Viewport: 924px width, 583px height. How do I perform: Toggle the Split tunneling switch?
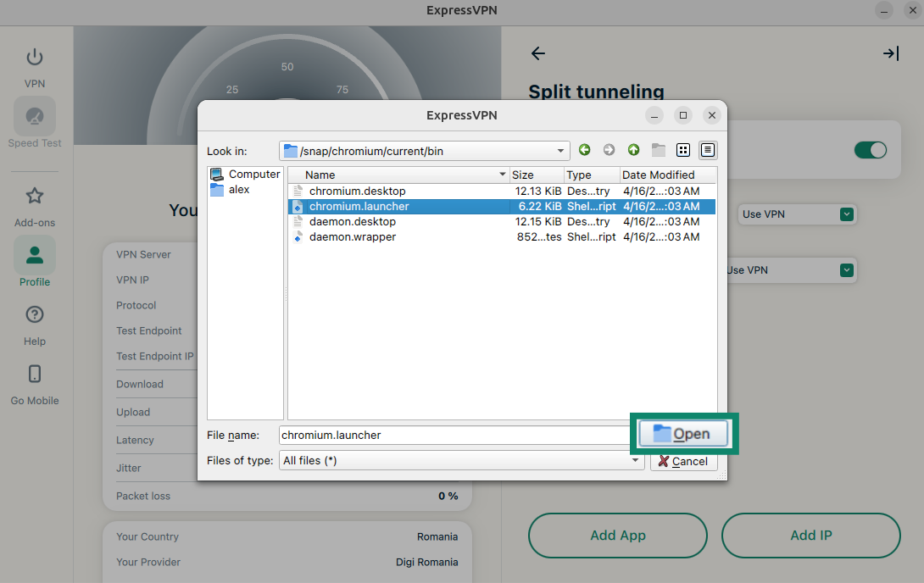pyautogui.click(x=870, y=150)
